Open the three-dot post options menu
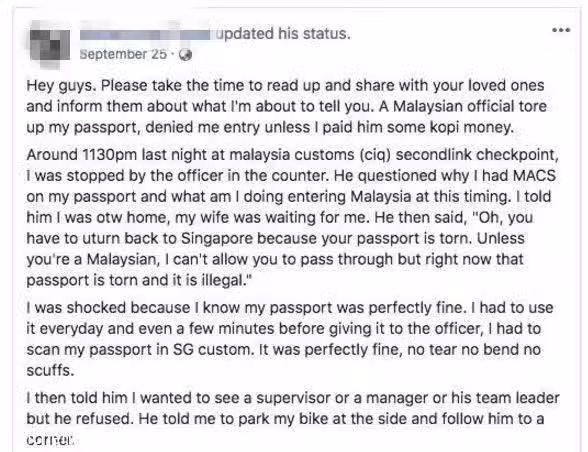 click(x=561, y=30)
